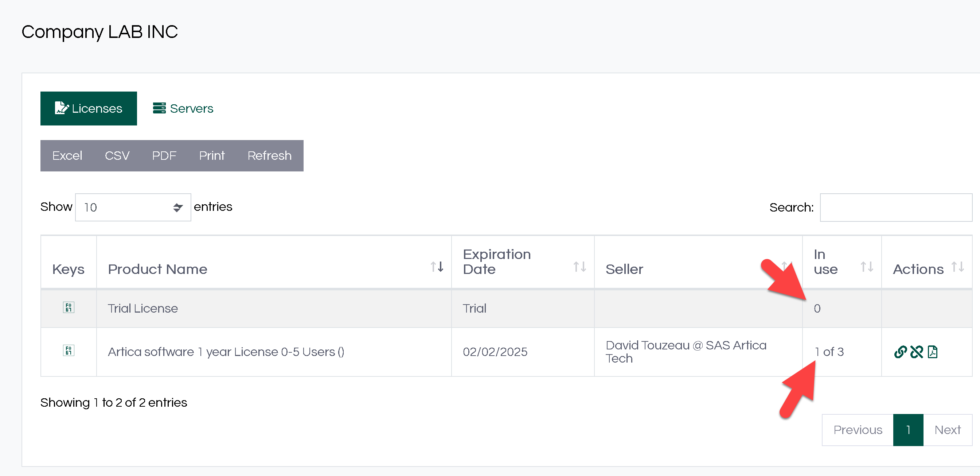Sort by Product Name arrows
The width and height of the screenshot is (980, 476).
[x=437, y=267]
